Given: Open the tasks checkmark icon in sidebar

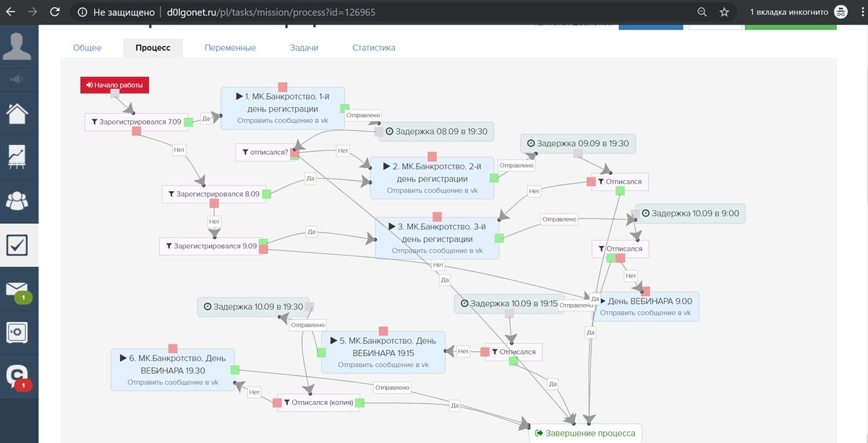Looking at the screenshot, I should 18,245.
